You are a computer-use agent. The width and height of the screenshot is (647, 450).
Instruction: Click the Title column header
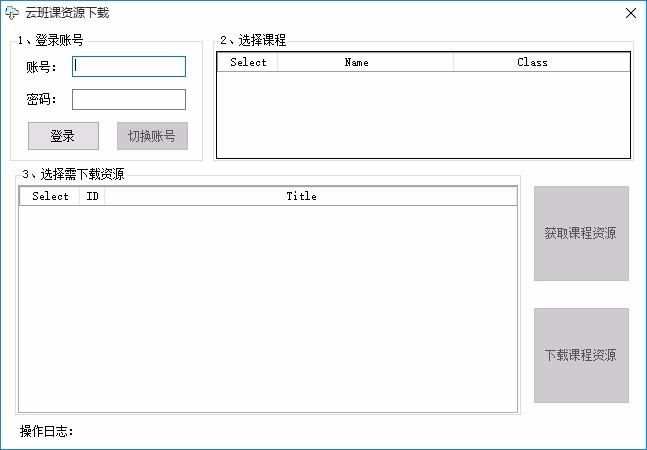click(310, 196)
